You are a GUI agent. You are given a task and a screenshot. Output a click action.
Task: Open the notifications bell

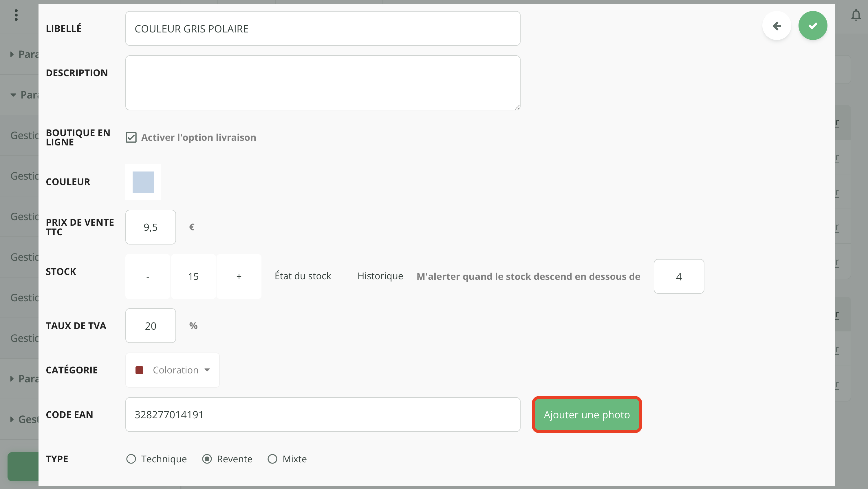(x=856, y=15)
